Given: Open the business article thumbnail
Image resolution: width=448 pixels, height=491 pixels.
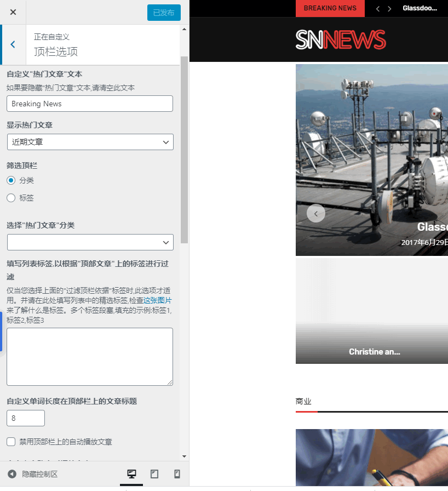Looking at the screenshot, I should pos(372,458).
